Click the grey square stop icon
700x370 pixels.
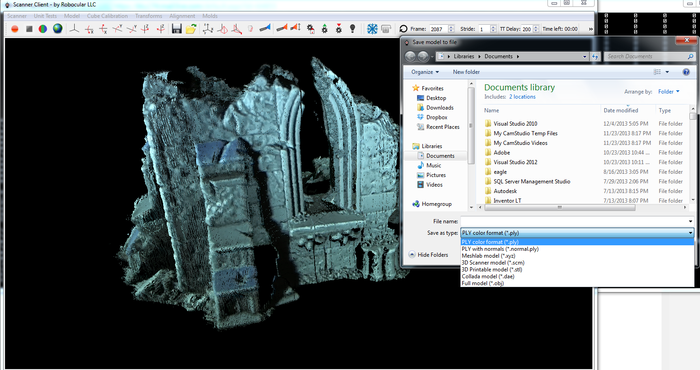(x=29, y=29)
